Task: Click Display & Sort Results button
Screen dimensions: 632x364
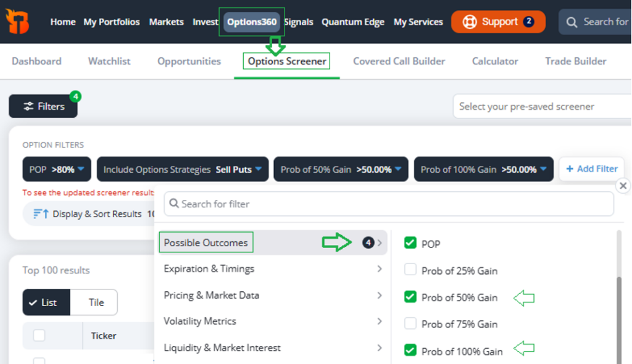Action: [x=88, y=213]
